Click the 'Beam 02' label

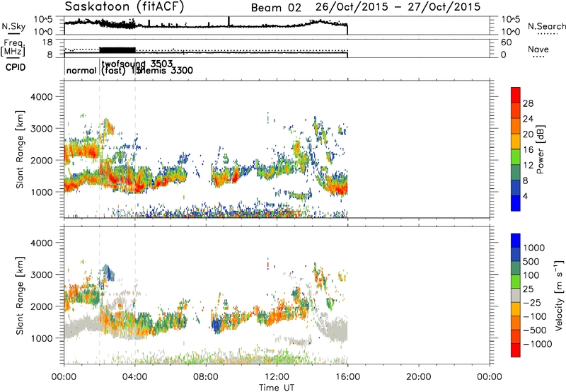[276, 8]
